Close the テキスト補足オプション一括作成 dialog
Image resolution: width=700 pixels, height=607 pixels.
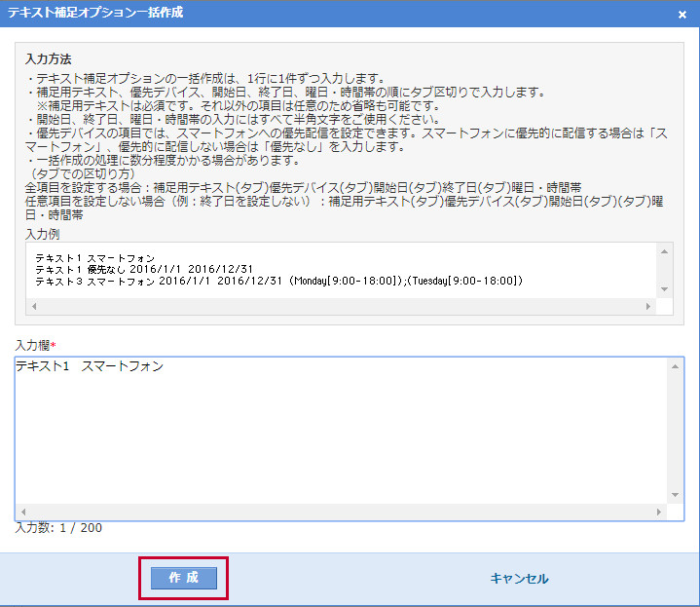click(682, 15)
